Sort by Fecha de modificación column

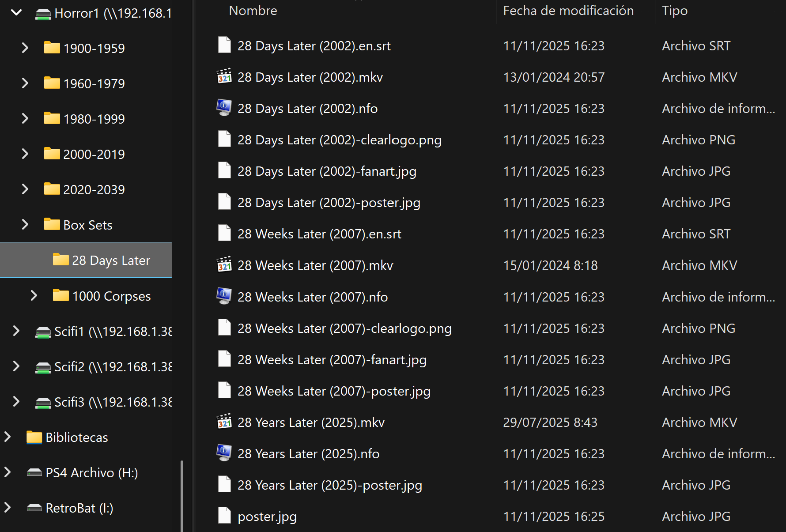click(x=568, y=11)
